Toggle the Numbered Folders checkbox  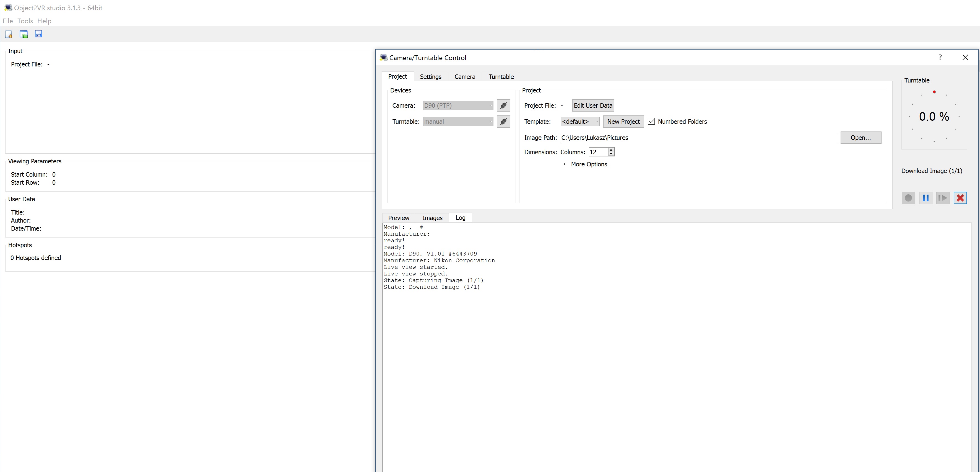coord(651,122)
